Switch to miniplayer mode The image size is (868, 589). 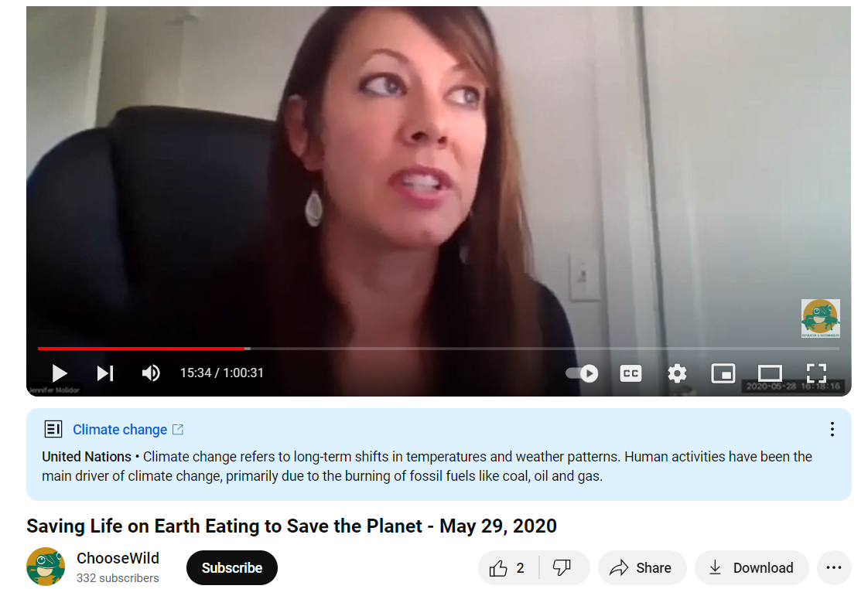pos(723,374)
